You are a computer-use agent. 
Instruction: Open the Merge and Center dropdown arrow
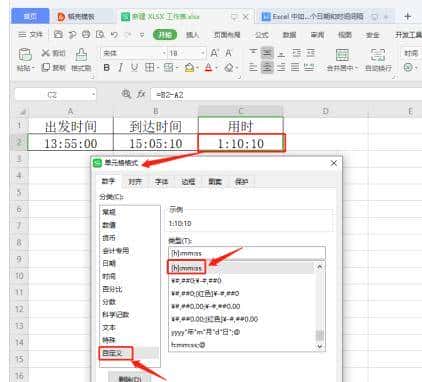356,68
